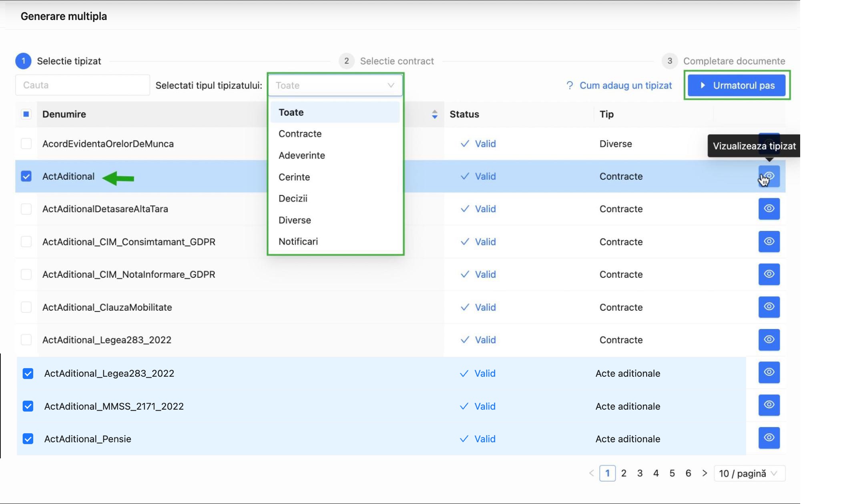
Task: Toggle the select-all checkbox in header
Action: 26,114
